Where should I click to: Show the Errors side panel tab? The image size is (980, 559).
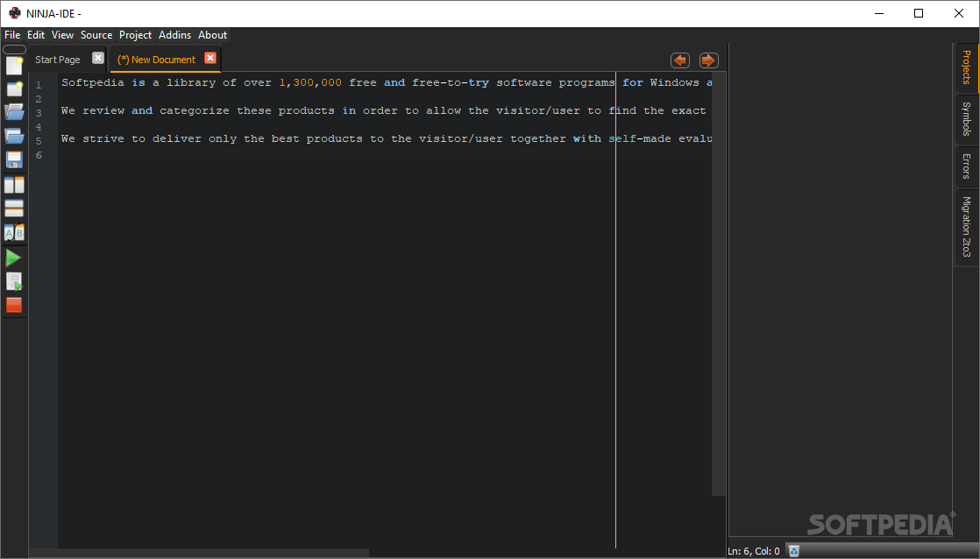(x=966, y=166)
